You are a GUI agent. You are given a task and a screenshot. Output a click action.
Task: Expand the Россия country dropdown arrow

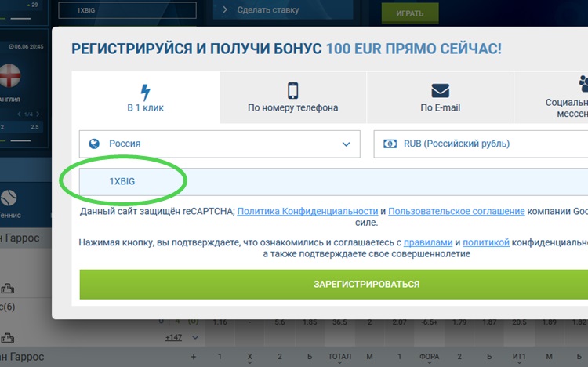346,144
